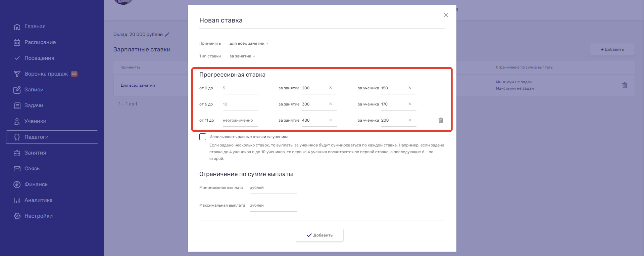The width and height of the screenshot is (644, 256).
Task: Open the Финансы section
Action: [x=36, y=184]
